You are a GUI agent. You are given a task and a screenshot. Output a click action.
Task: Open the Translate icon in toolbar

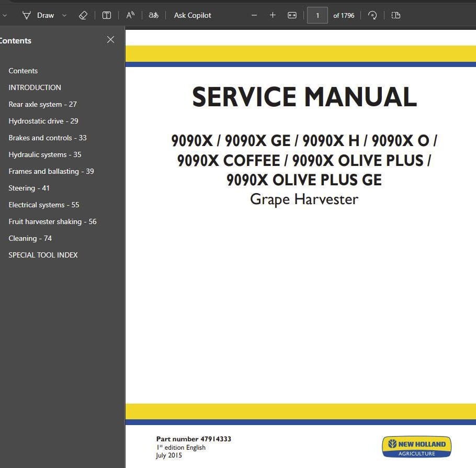(154, 15)
